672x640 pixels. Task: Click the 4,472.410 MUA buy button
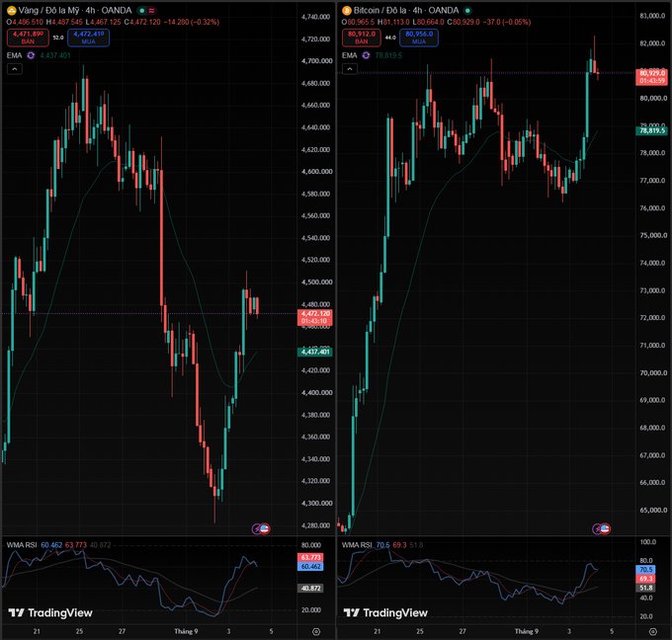pyautogui.click(x=88, y=38)
